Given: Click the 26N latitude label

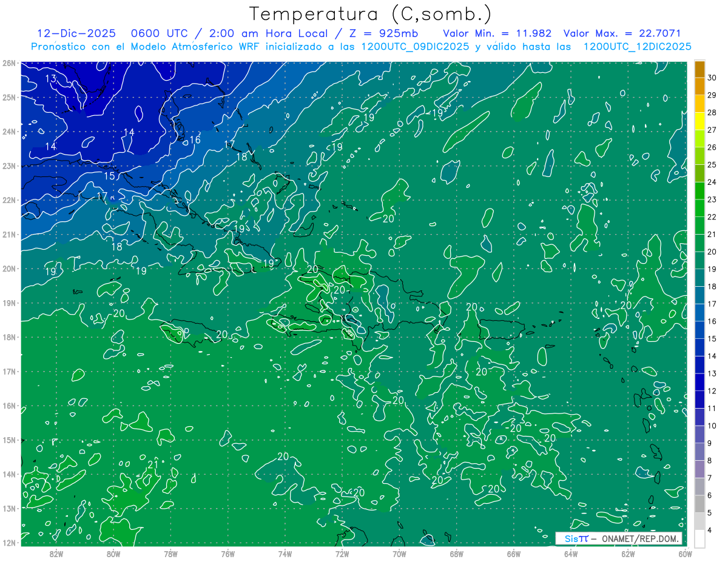Looking at the screenshot, I should (x=8, y=63).
